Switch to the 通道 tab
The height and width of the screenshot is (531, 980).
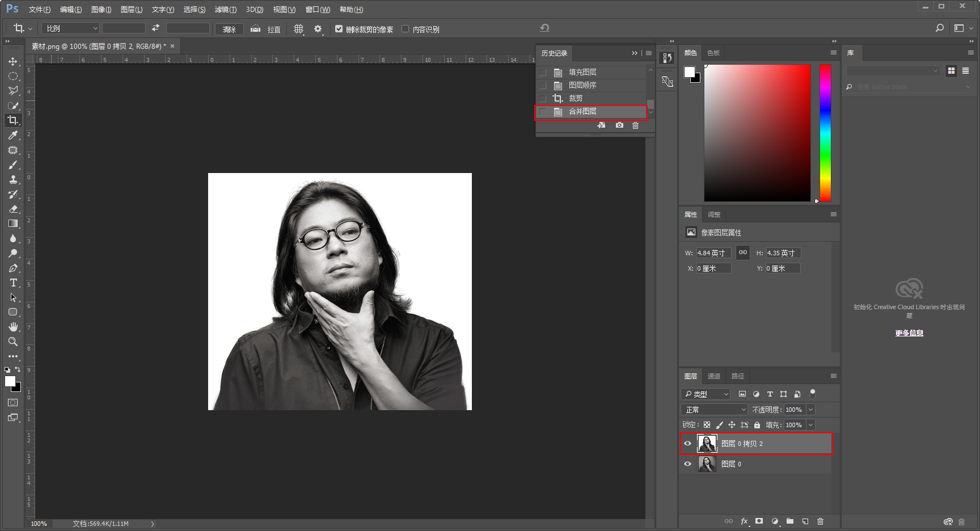(713, 376)
